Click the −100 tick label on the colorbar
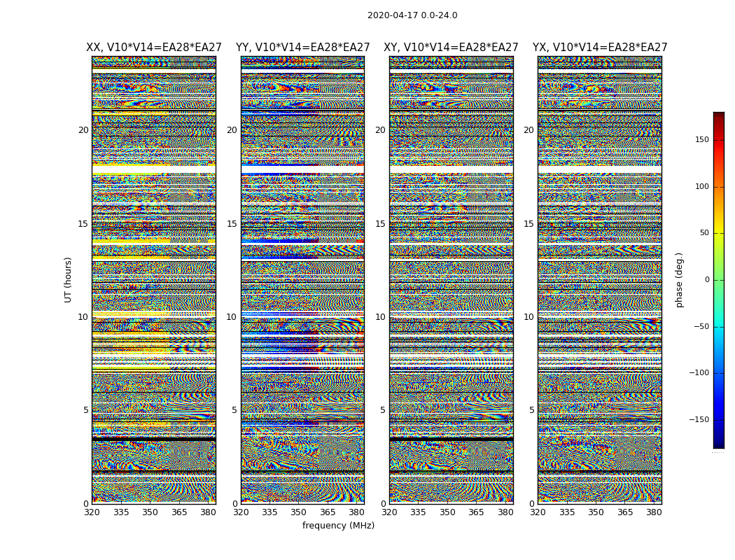Viewport: 735px width, 560px height. tap(699, 373)
